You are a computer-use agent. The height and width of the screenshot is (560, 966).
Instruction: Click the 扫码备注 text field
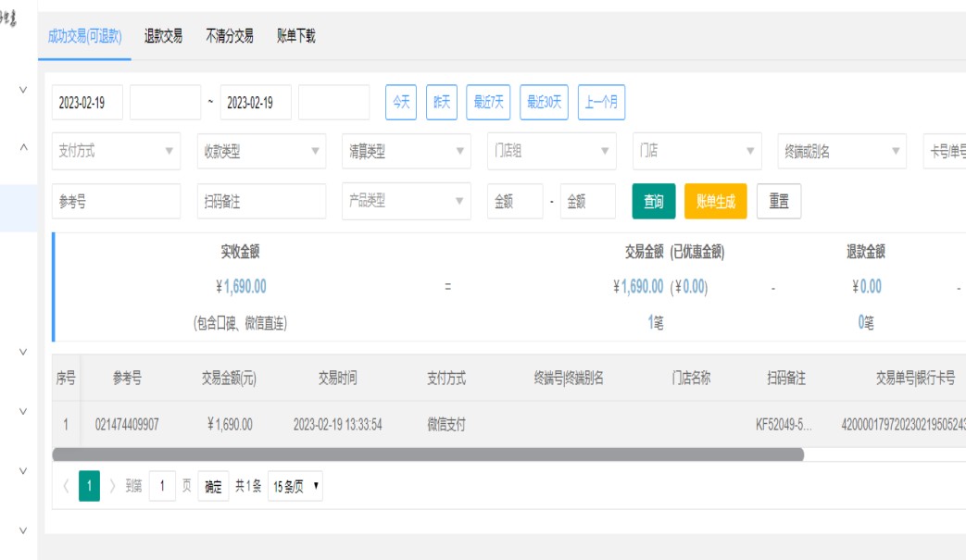coord(261,202)
